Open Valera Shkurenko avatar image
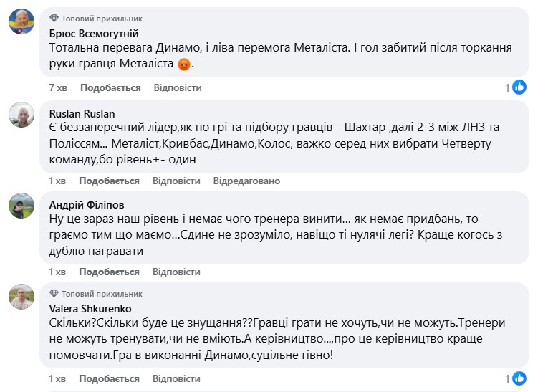This screenshot has height=392, width=548. (x=22, y=295)
